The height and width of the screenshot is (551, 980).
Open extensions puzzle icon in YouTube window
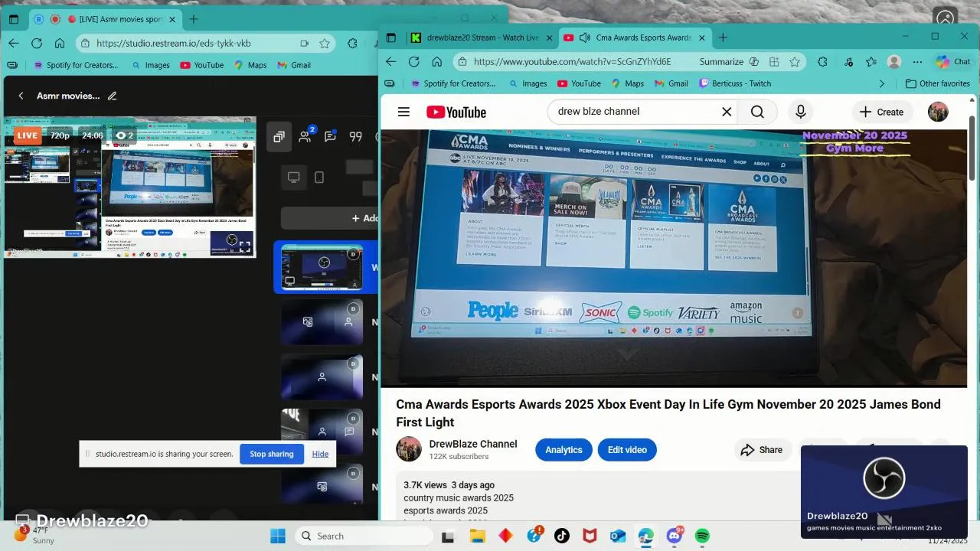[822, 62]
